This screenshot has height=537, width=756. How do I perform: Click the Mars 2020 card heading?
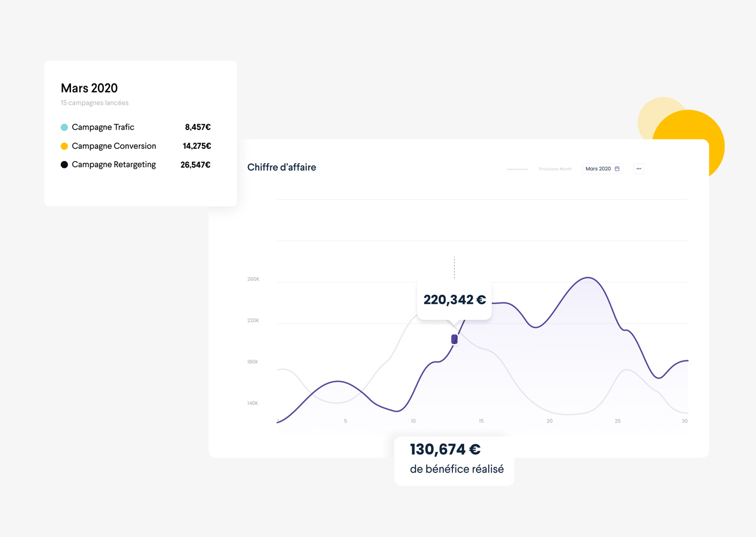89,88
